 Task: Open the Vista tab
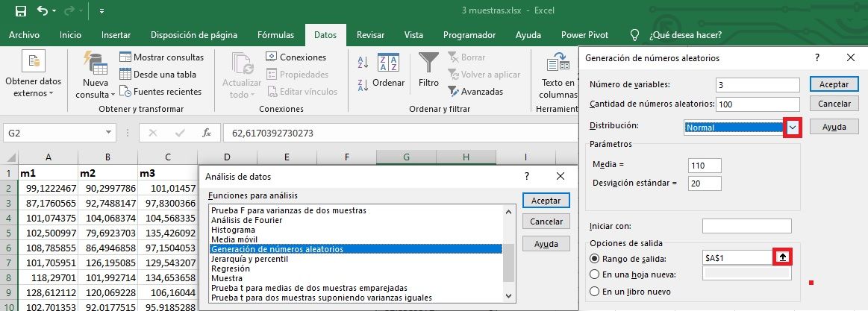[413, 35]
